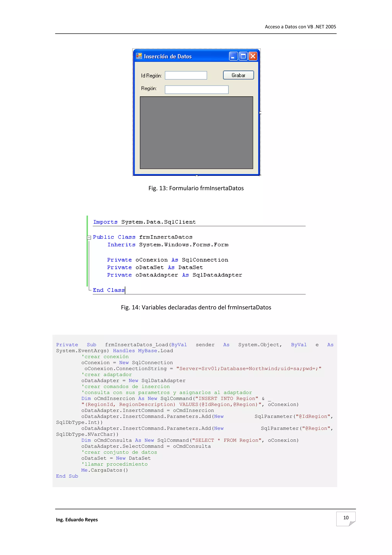Click the 'End Class' line
Image resolution: width=392 pixels, height=555 pixels.
tap(109, 290)
